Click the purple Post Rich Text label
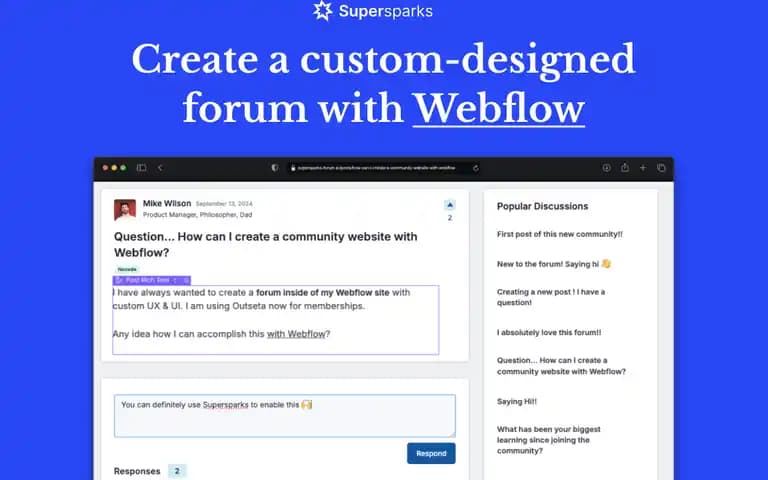The height and width of the screenshot is (480, 768). tap(151, 280)
